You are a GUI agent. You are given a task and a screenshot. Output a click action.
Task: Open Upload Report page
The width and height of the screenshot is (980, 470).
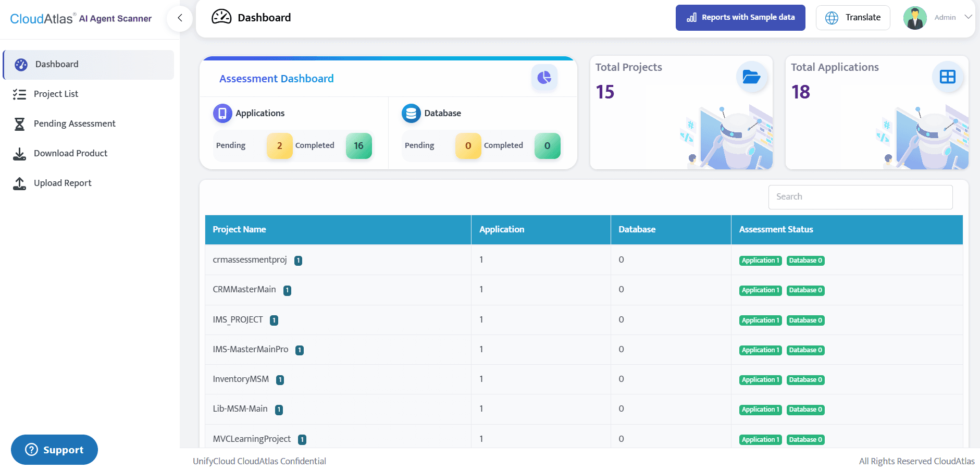pyautogui.click(x=63, y=183)
